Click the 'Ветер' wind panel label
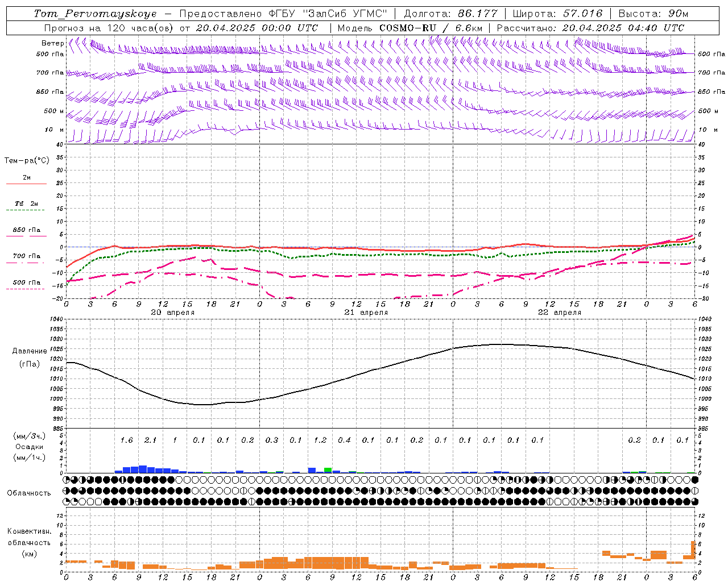The image size is (728, 582). click(52, 43)
